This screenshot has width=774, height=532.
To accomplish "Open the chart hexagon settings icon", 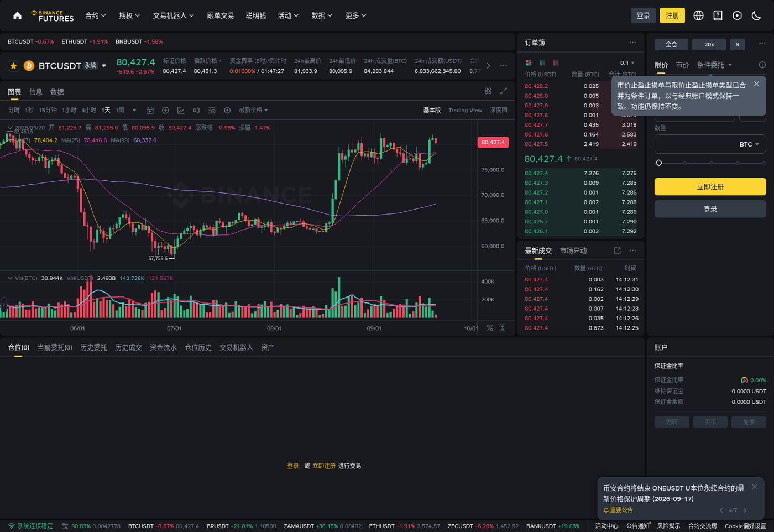I will 227,111.
